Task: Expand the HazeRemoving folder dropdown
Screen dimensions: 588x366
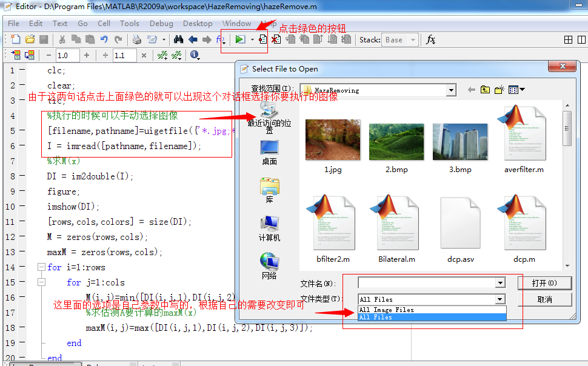Action: (451, 90)
